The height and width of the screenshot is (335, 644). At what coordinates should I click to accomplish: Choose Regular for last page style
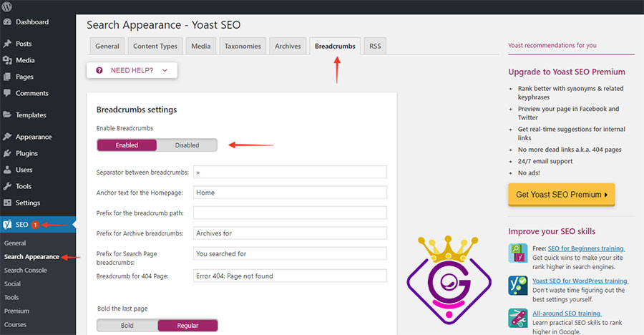(187, 326)
